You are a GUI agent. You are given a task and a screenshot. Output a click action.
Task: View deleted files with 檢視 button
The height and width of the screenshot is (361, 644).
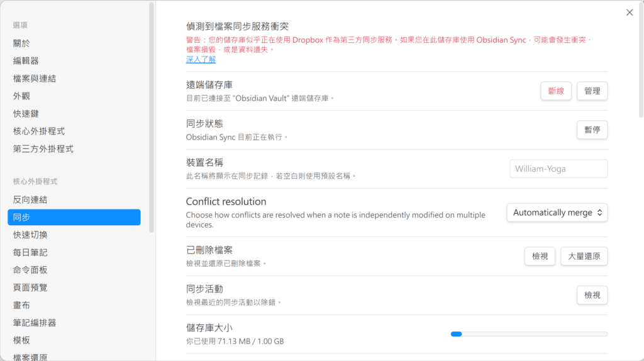[540, 257]
